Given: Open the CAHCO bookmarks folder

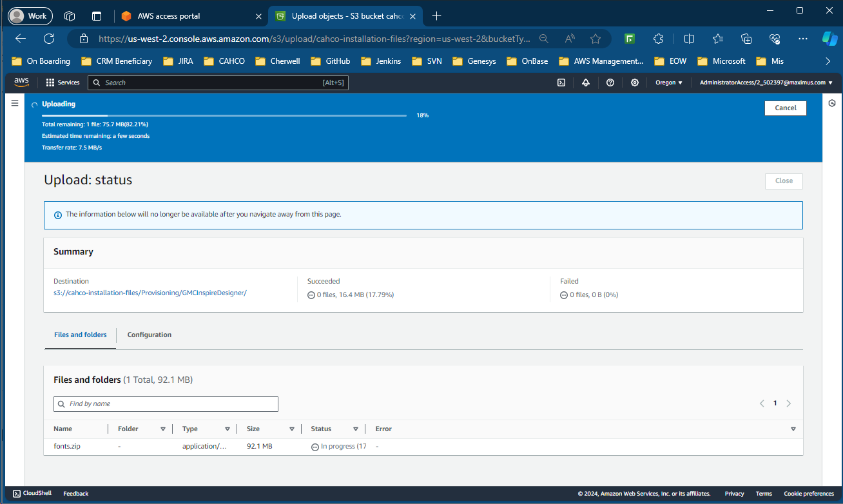Looking at the screenshot, I should pos(224,61).
